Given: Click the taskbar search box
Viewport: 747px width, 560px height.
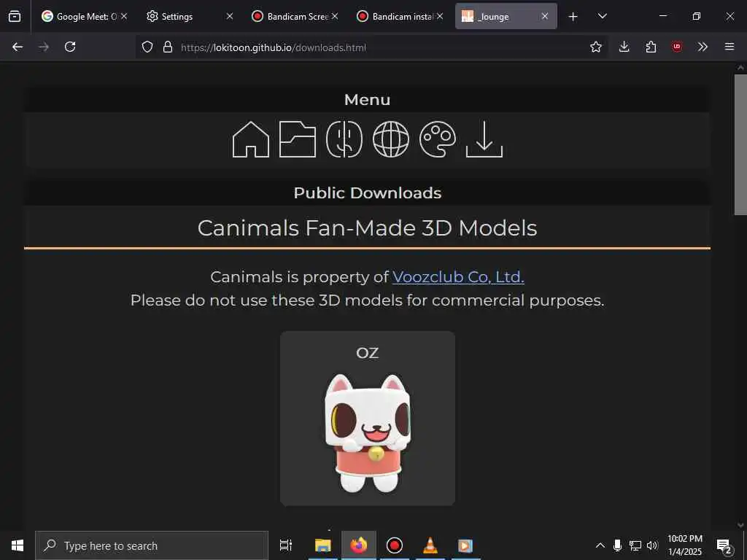Looking at the screenshot, I should click(x=152, y=545).
